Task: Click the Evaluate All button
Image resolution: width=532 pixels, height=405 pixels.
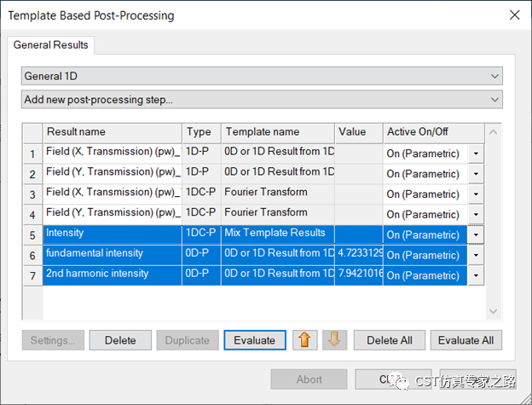Action: click(x=466, y=340)
